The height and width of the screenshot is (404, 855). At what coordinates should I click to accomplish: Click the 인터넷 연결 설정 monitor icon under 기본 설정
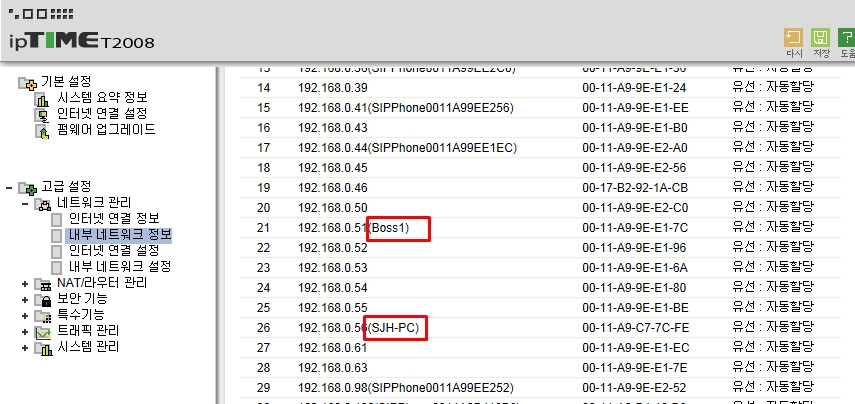pyautogui.click(x=42, y=115)
